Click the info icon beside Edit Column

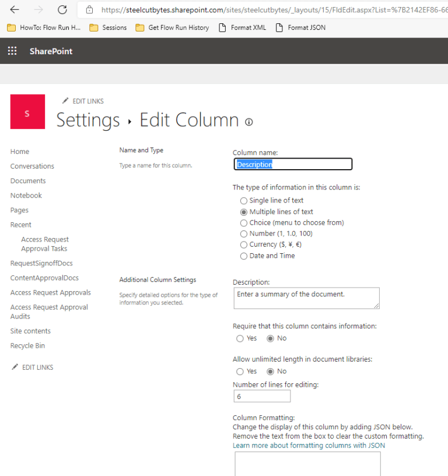click(x=249, y=121)
